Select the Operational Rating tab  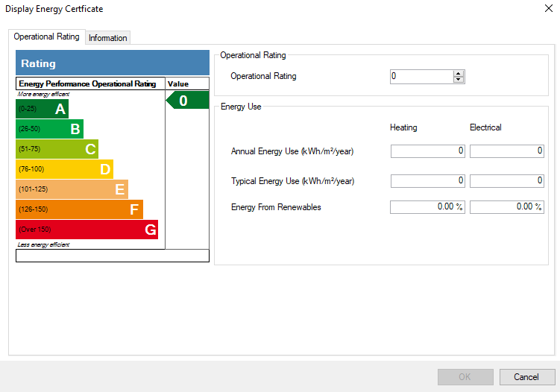point(46,37)
